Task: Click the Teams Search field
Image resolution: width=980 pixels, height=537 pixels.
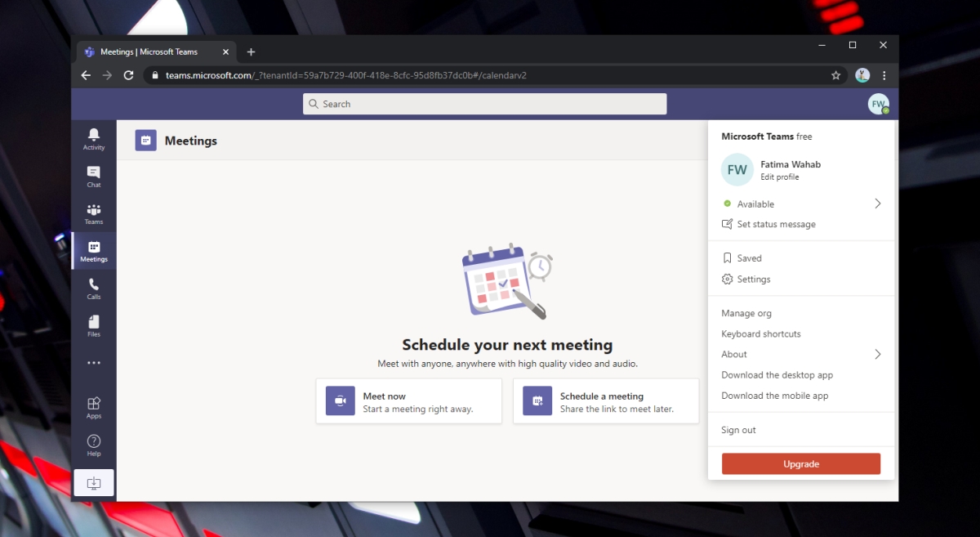Action: pos(484,104)
